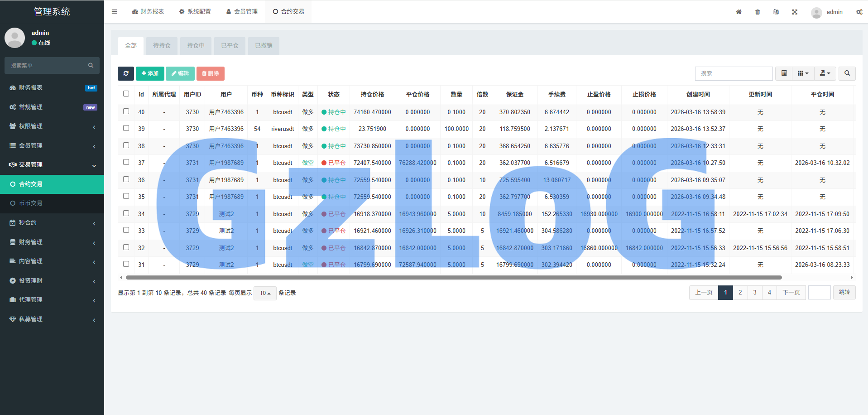868x415 pixels.
Task: Toggle fullscreen with the expand arrows icon
Action: (795, 12)
